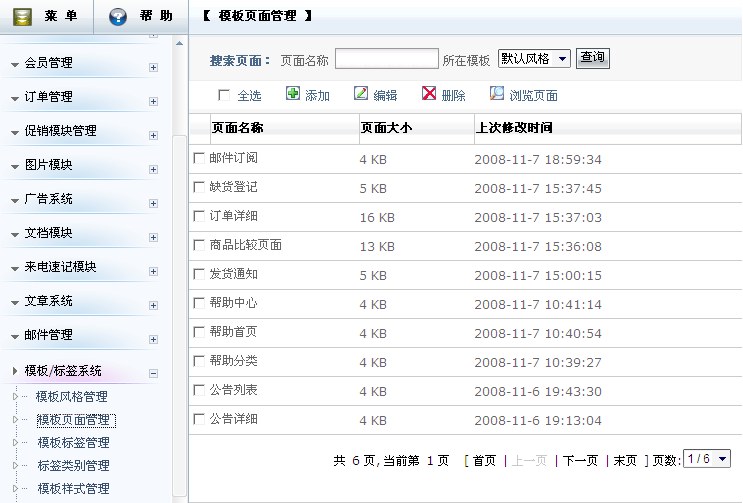Click the pencil 编辑 icon
743x503 pixels.
361,93
